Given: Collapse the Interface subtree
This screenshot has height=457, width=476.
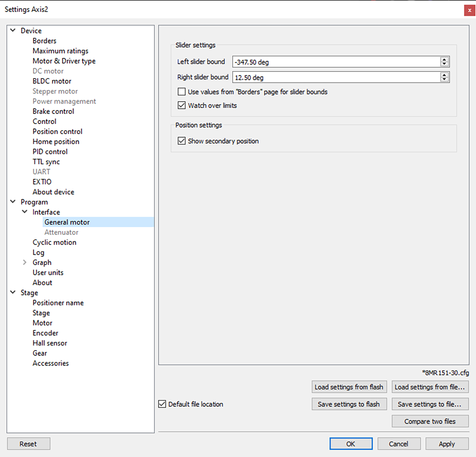Looking at the screenshot, I should (x=25, y=212).
